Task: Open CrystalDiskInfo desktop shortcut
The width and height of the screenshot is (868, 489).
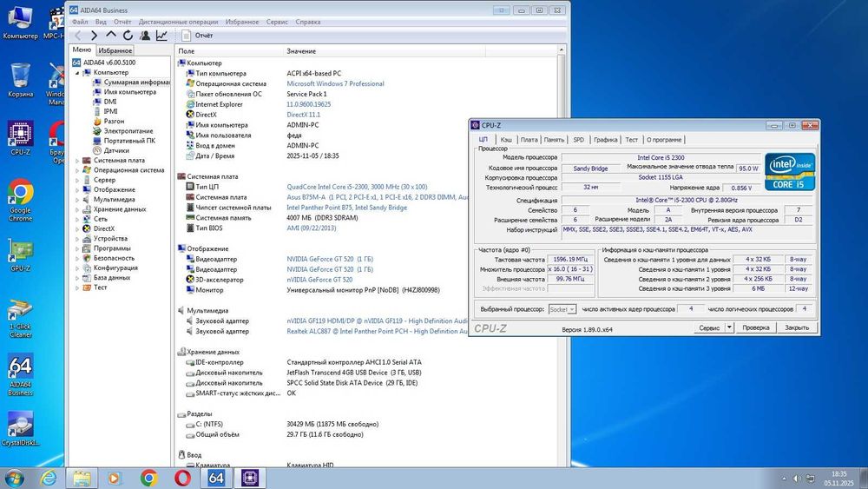Action: point(21,429)
